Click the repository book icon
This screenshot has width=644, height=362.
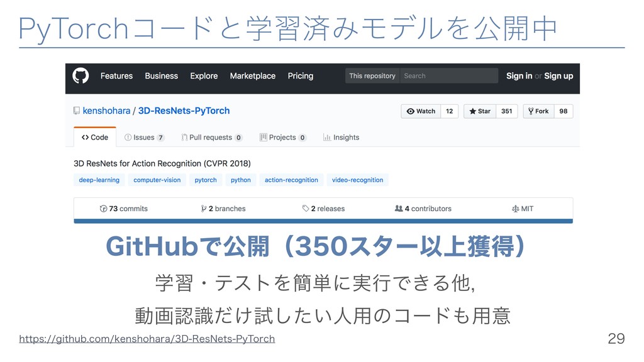76,111
